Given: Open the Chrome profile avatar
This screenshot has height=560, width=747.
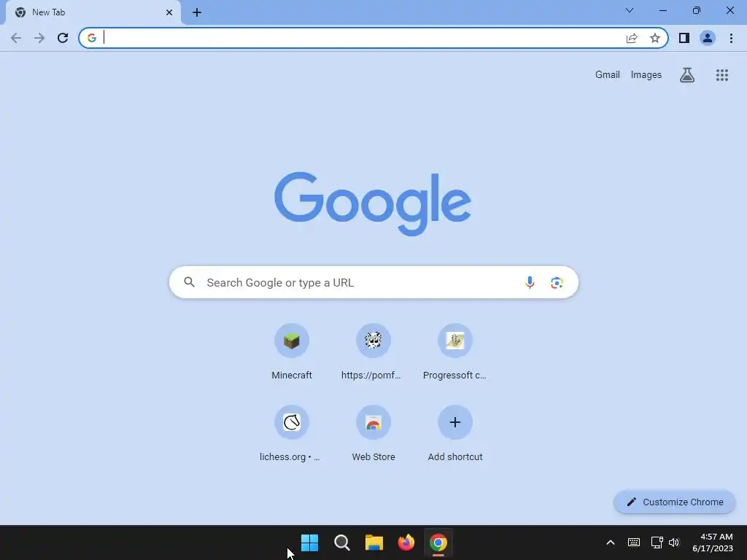Looking at the screenshot, I should tap(708, 38).
